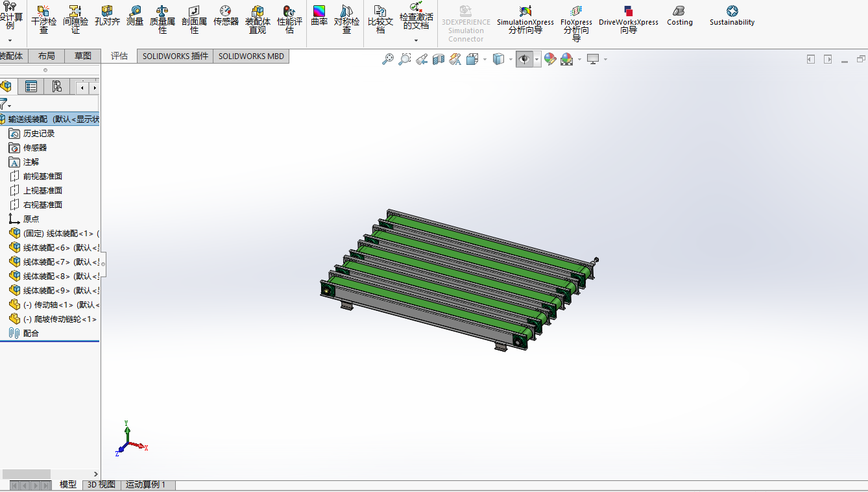Switch to the 评估 ribbon tab

[119, 56]
